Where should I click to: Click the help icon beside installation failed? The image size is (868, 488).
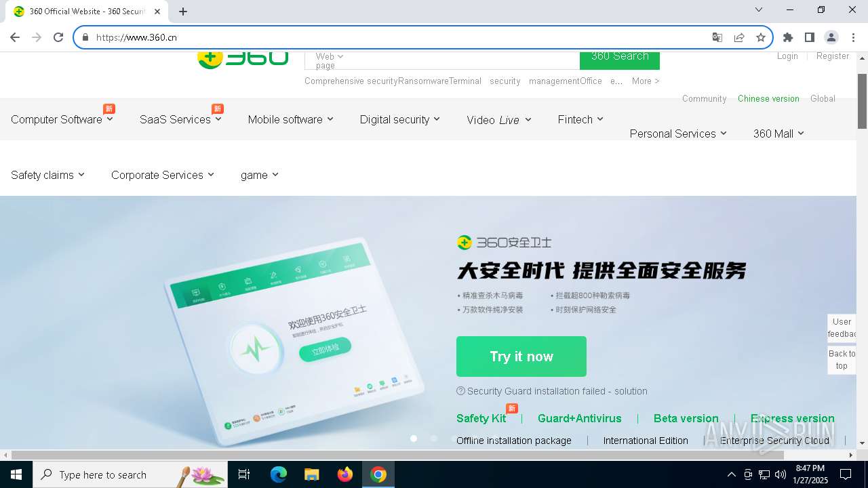click(x=461, y=391)
